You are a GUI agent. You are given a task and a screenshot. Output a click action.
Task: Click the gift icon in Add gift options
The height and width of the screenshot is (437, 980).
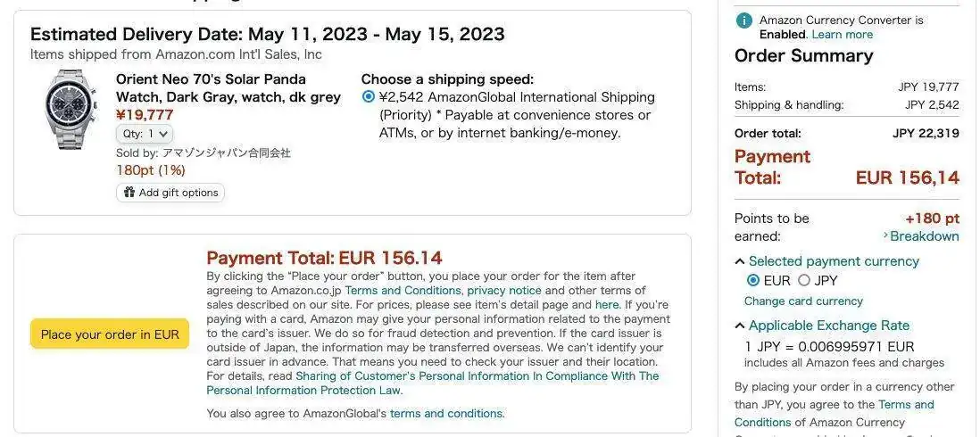coord(129,193)
